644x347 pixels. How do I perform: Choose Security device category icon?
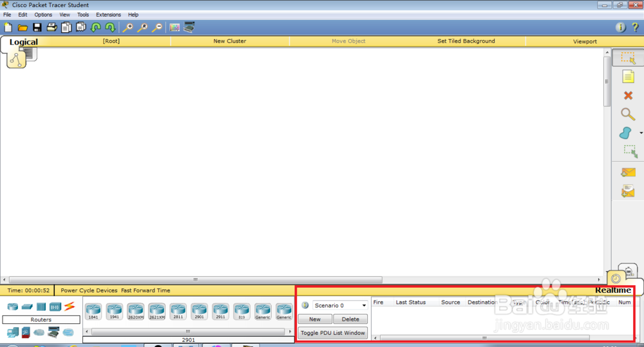pos(26,332)
